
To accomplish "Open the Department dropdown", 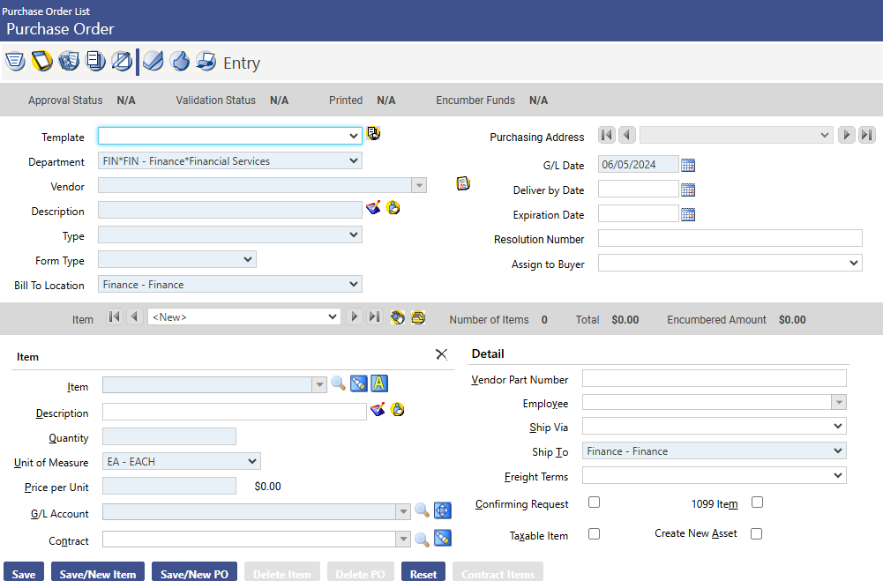I will tap(229, 161).
